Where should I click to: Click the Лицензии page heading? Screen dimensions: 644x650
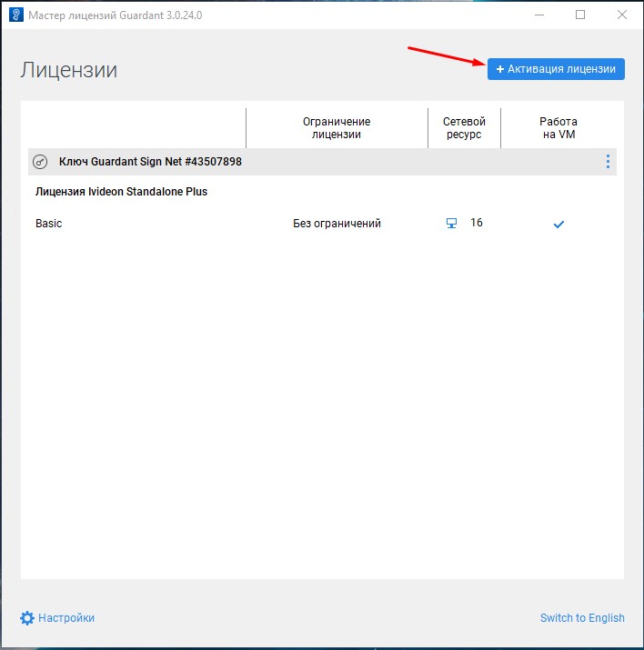point(69,70)
